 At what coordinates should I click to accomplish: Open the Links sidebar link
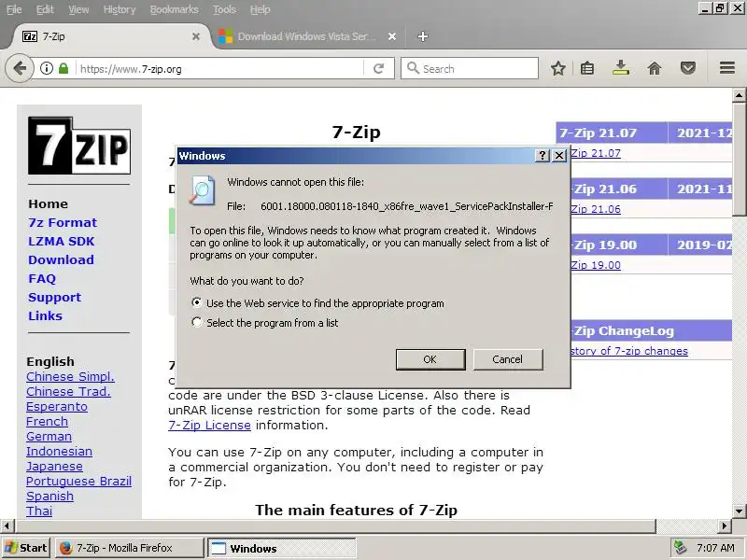[45, 315]
